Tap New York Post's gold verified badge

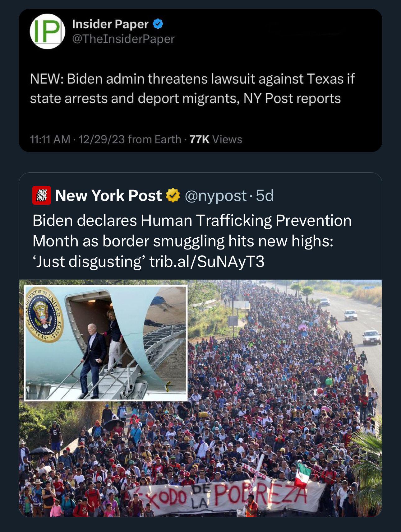(173, 195)
